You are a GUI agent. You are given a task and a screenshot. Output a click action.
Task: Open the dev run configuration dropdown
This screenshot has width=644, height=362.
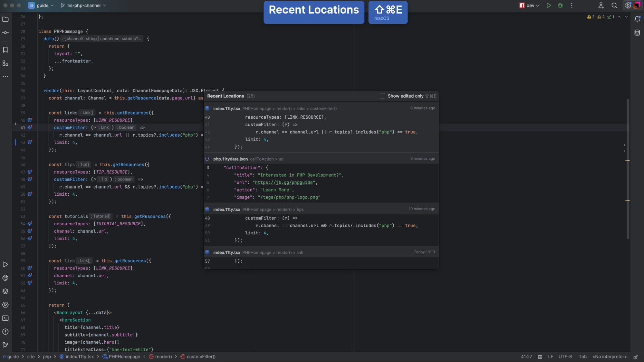coord(529,5)
